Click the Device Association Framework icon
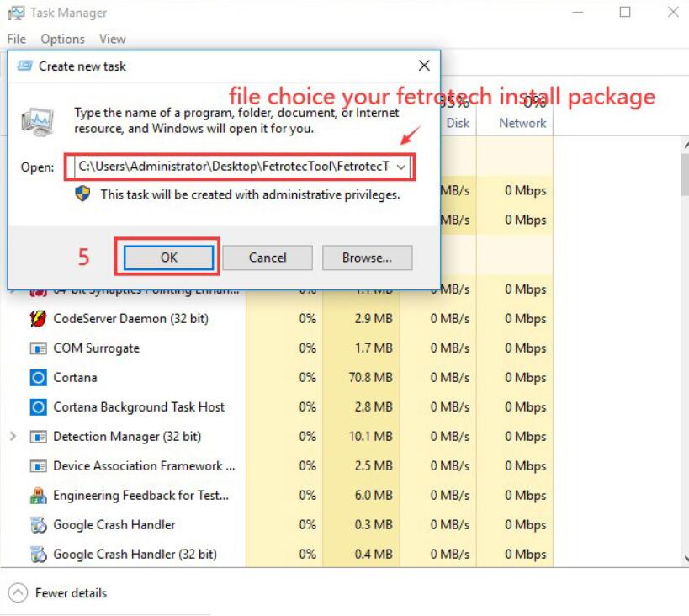 (x=38, y=466)
